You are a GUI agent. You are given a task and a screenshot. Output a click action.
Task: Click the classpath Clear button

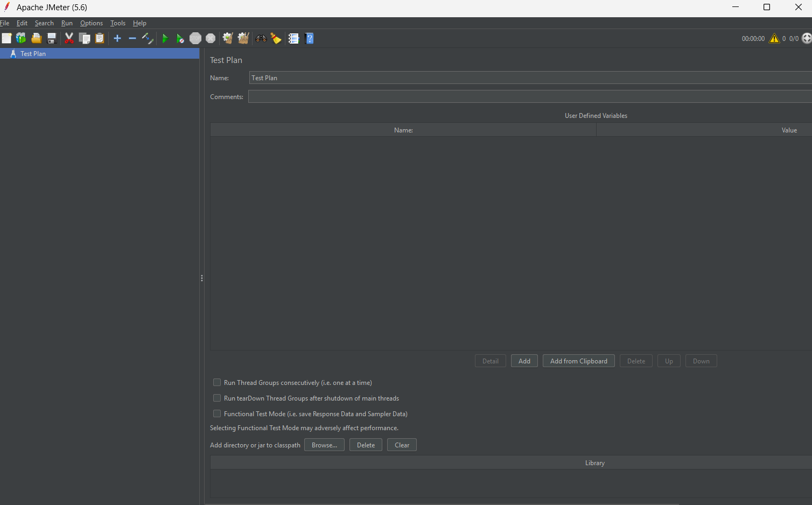coord(402,445)
